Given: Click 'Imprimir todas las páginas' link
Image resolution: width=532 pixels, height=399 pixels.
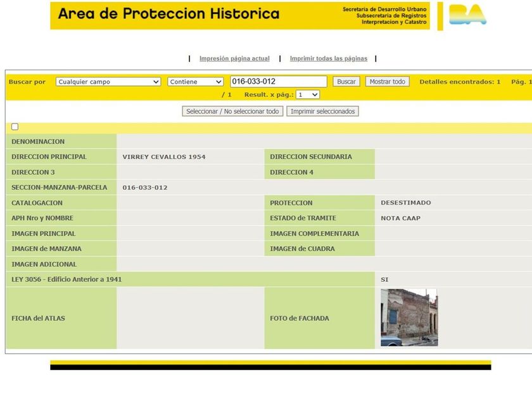Looking at the screenshot, I should [328, 59].
